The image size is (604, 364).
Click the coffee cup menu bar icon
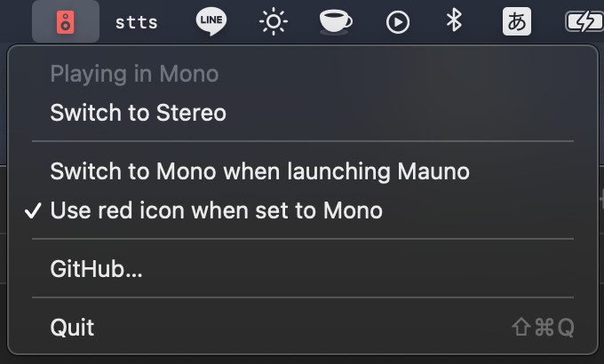click(336, 22)
